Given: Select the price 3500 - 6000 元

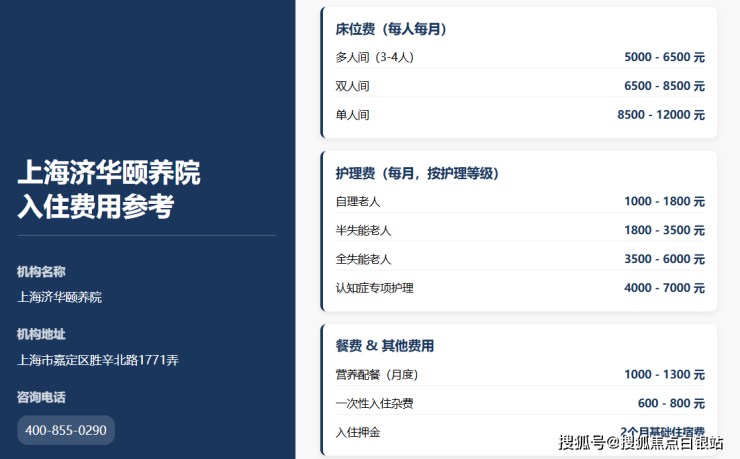Looking at the screenshot, I should click(664, 259).
